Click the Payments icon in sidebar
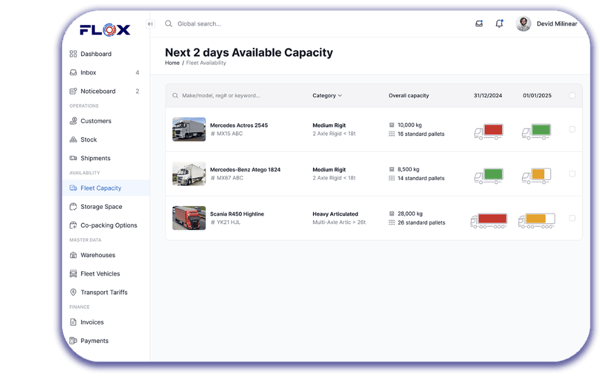The image size is (600, 378). pyautogui.click(x=73, y=341)
